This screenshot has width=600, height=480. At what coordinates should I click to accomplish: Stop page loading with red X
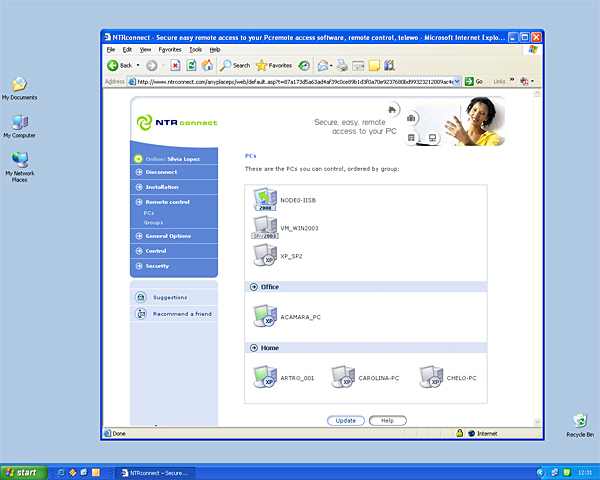[175, 65]
